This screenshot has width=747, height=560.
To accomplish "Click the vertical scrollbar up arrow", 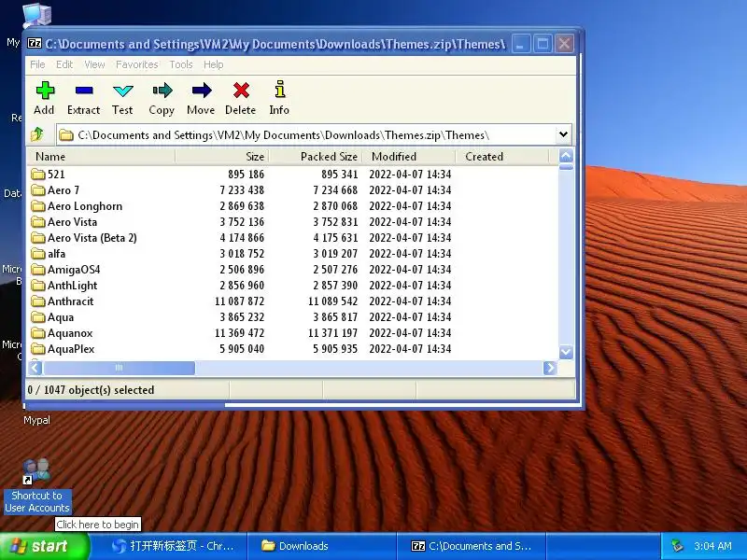I will click(566, 156).
